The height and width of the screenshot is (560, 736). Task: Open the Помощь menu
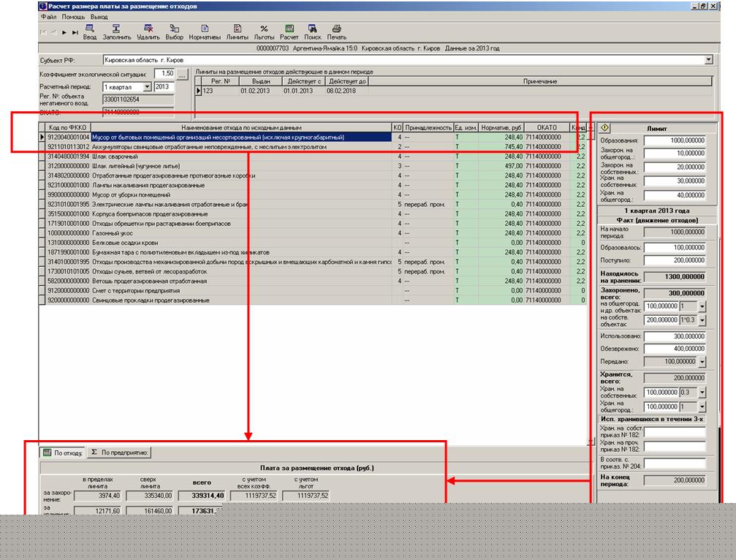[73, 16]
